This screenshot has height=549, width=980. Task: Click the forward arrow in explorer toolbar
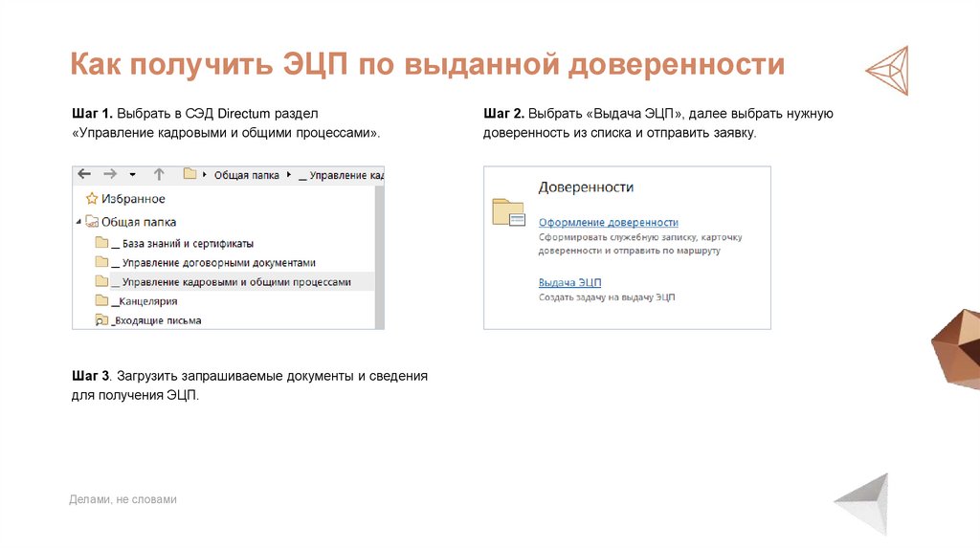[110, 174]
